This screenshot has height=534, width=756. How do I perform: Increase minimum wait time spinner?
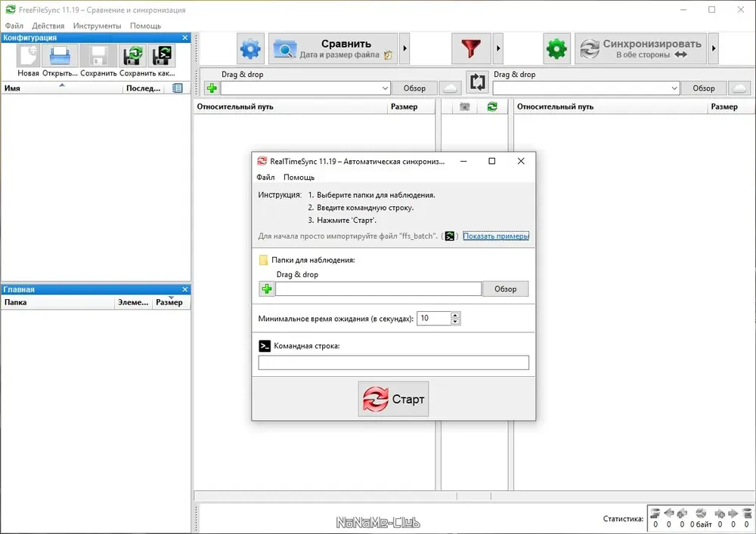[455, 315]
